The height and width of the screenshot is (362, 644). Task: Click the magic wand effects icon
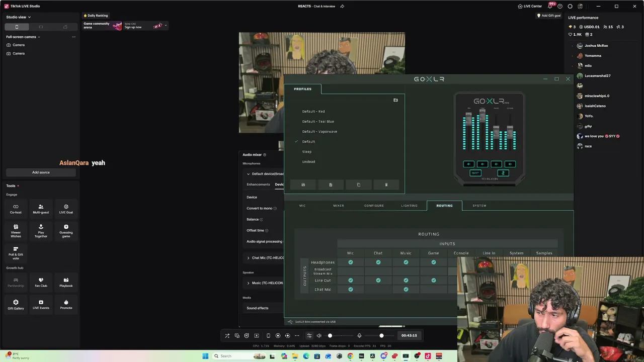pos(227,335)
